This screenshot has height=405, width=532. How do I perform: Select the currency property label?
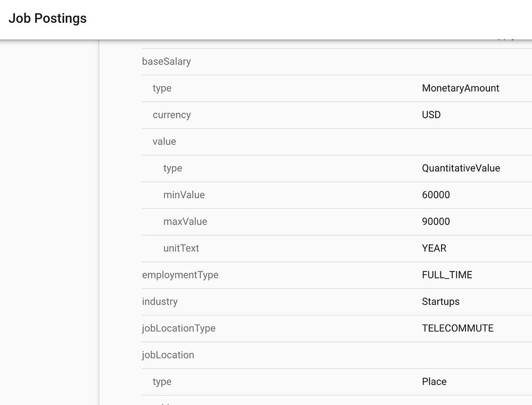171,115
